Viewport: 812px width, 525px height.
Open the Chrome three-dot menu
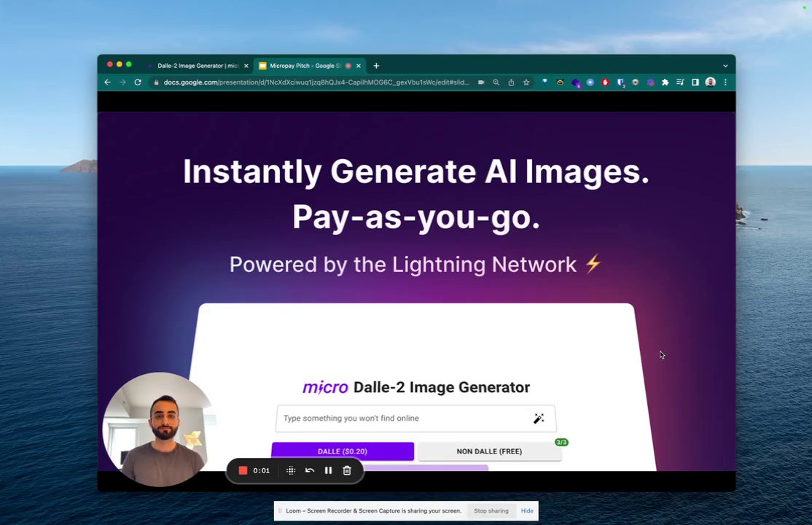[x=725, y=82]
